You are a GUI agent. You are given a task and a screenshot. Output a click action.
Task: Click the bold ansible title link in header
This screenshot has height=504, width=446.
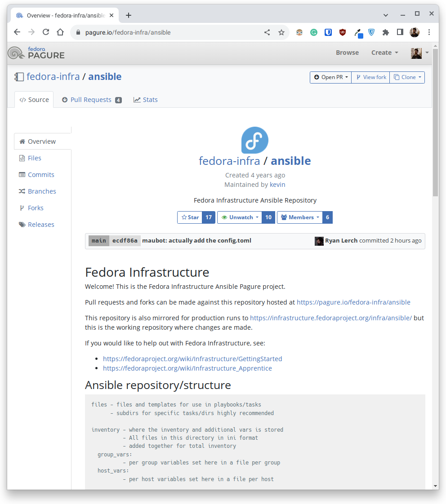[x=105, y=76]
